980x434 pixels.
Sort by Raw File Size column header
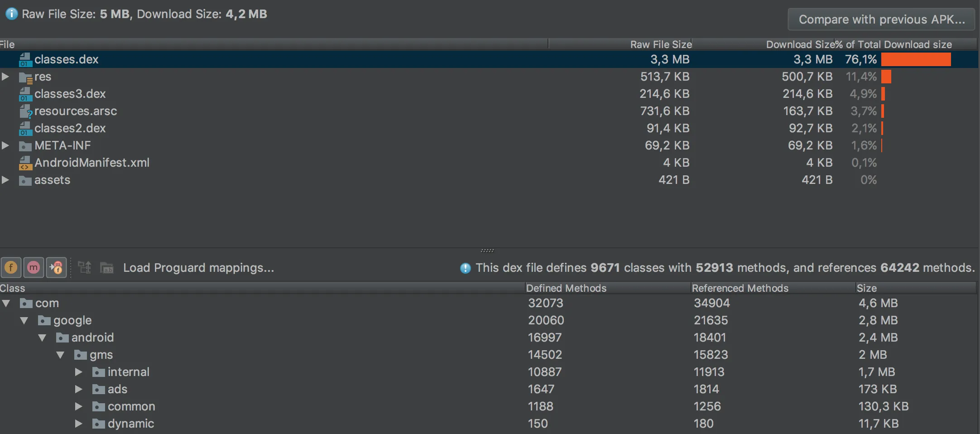click(x=661, y=44)
